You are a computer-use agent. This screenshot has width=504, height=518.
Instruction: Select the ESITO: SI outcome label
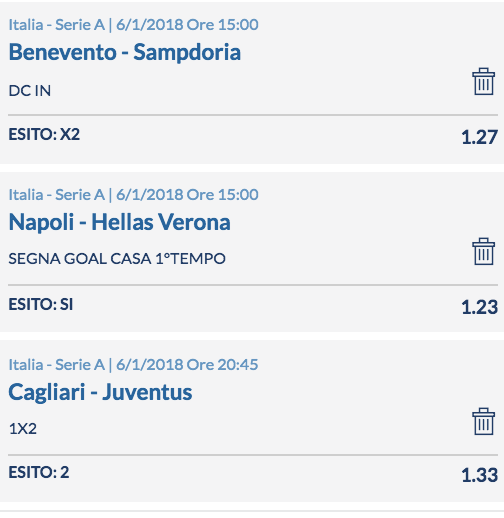(41, 304)
